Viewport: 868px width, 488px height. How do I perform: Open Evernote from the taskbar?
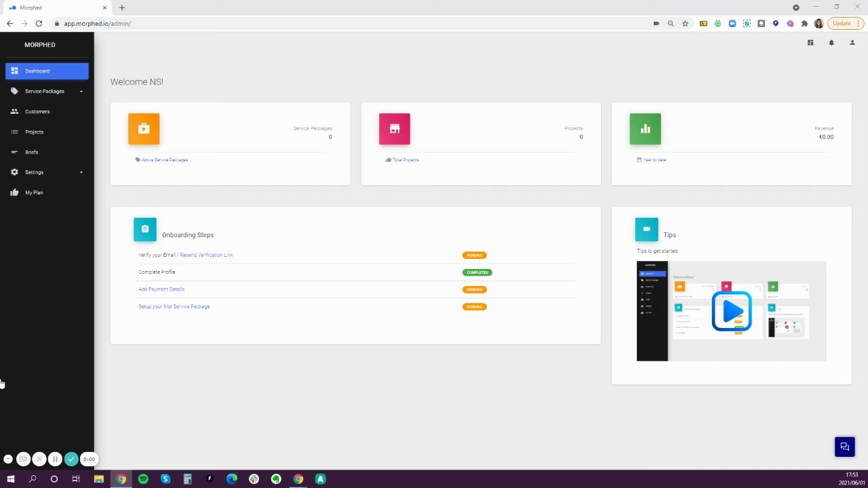click(276, 479)
